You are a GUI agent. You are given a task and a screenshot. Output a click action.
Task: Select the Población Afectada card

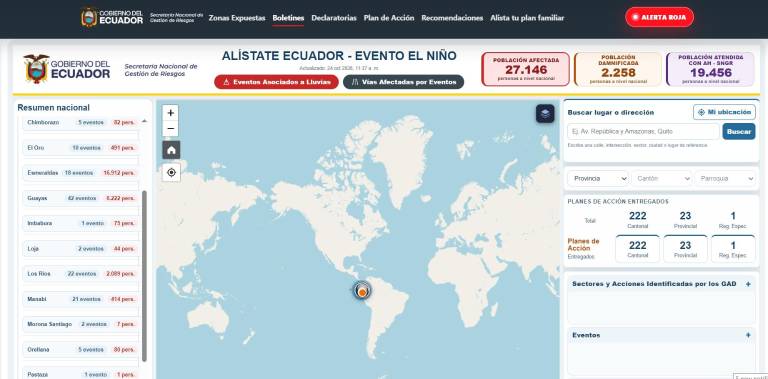pyautogui.click(x=526, y=69)
